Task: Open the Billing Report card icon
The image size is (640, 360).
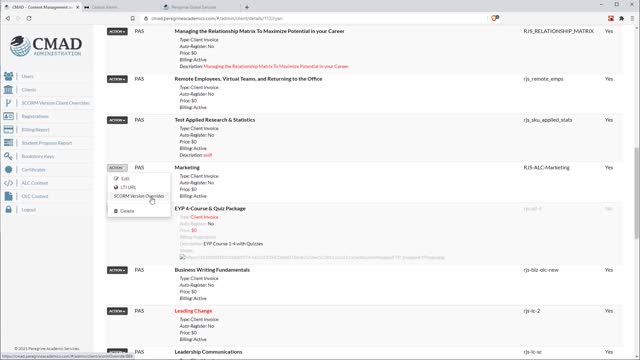Action: pos(8,129)
